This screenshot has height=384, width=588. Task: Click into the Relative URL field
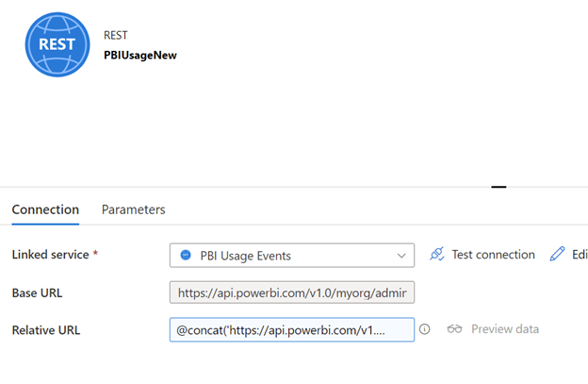click(292, 329)
